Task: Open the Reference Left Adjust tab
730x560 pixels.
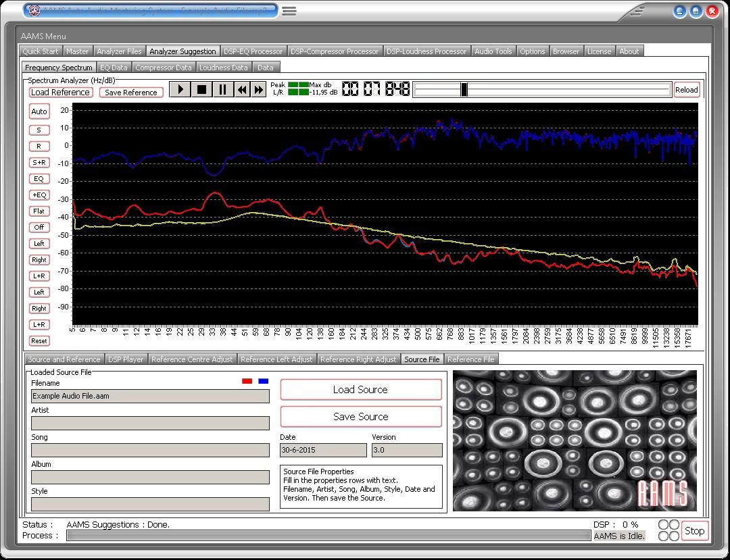Action: pos(276,359)
